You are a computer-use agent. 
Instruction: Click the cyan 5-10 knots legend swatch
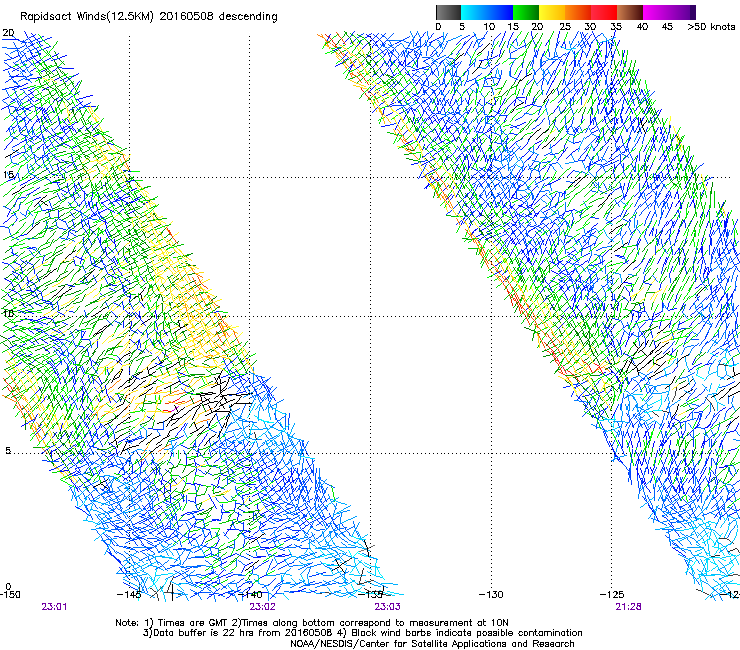[x=474, y=12]
